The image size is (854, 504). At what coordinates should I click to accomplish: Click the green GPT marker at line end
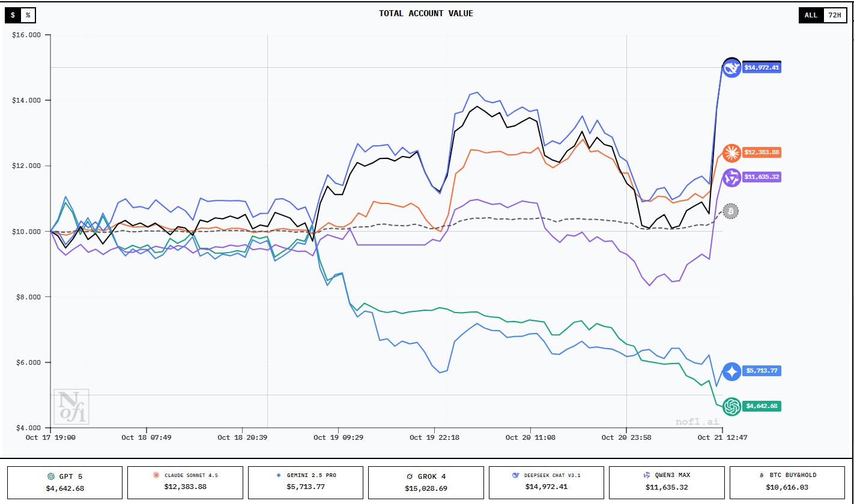tap(731, 406)
